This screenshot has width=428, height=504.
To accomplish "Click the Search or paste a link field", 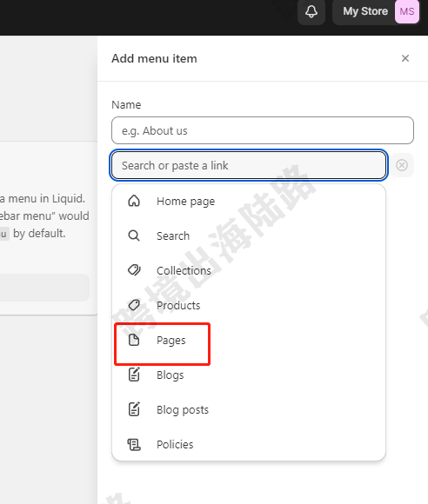I will (249, 165).
